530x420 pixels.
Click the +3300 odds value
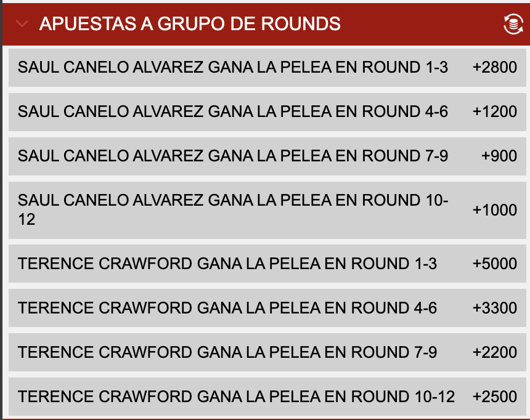click(x=494, y=307)
